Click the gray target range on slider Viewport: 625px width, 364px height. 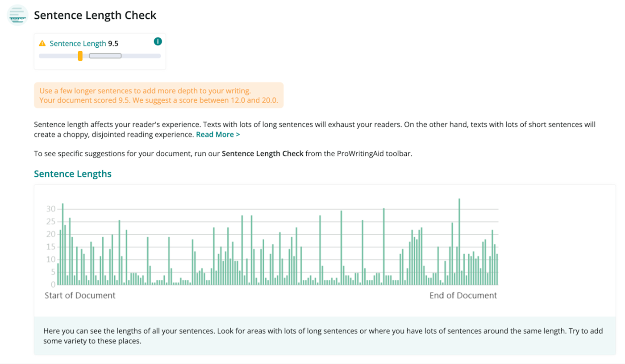coord(105,56)
